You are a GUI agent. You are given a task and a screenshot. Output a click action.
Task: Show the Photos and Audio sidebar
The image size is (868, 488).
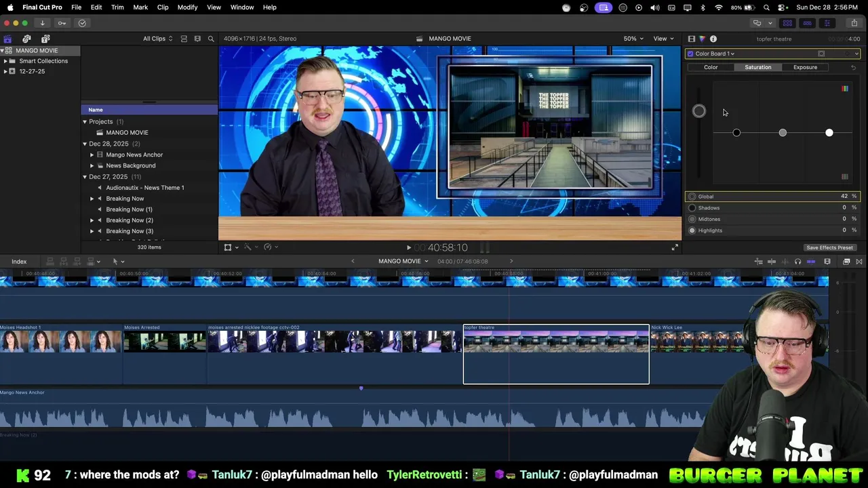click(x=26, y=39)
